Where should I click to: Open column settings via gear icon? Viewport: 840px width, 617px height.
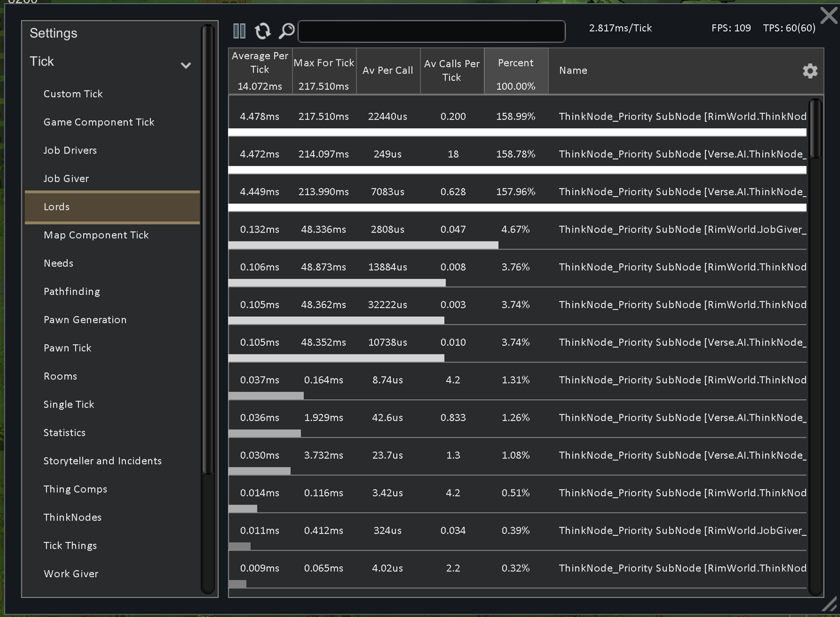click(810, 71)
